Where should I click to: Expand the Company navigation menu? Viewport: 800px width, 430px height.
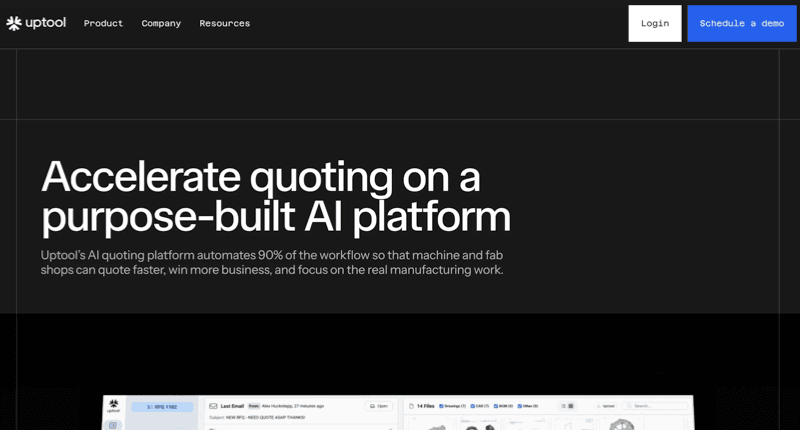[x=161, y=23]
